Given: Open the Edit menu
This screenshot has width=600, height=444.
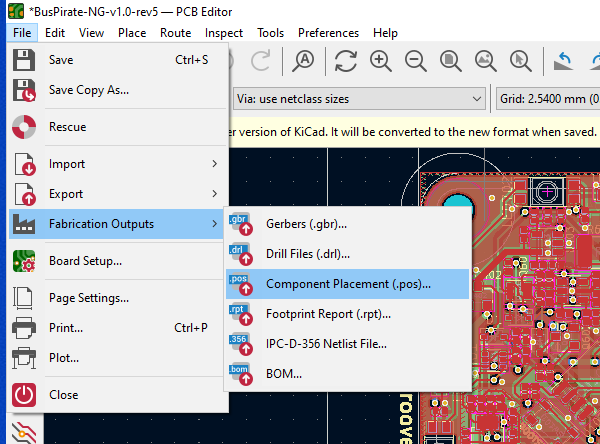Looking at the screenshot, I should 55,33.
